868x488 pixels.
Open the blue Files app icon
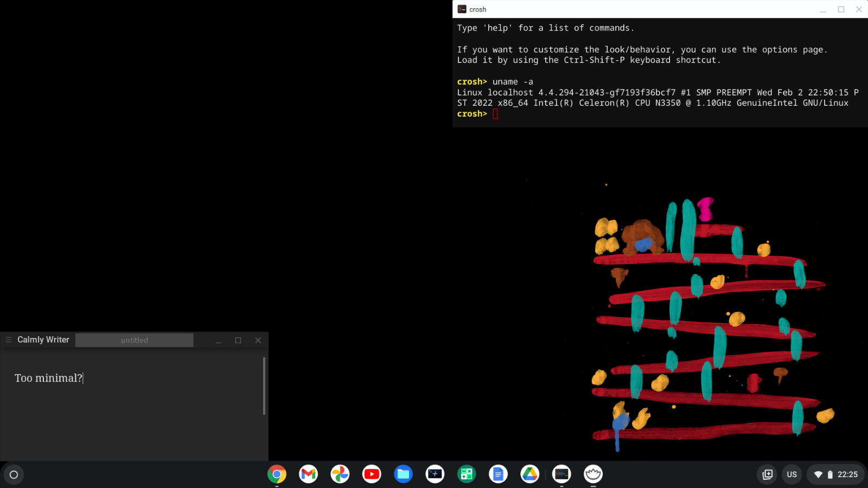click(x=403, y=474)
